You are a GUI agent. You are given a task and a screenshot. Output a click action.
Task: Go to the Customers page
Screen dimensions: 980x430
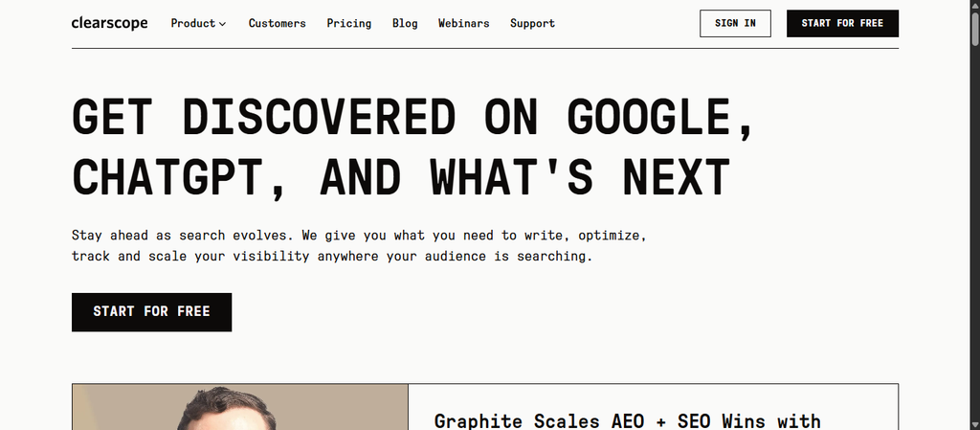click(277, 23)
